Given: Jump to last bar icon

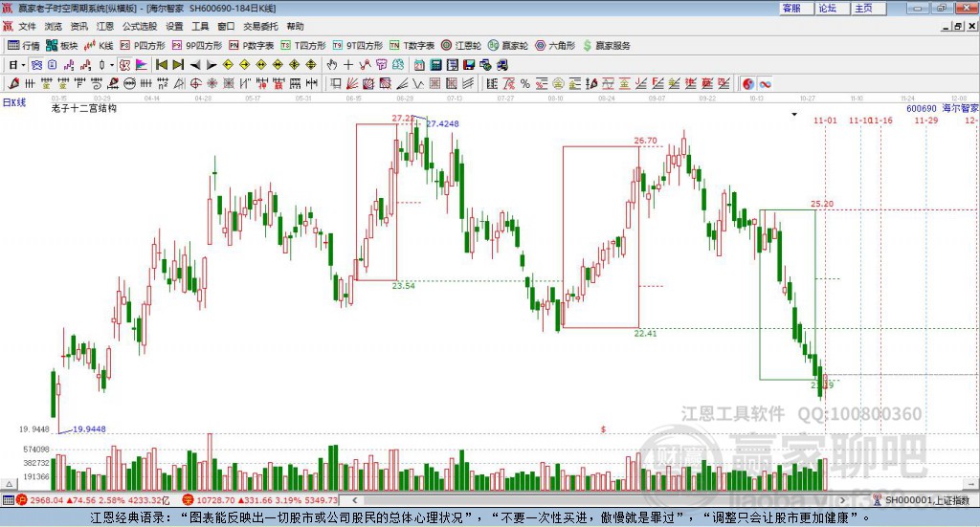Looking at the screenshot, I should (178, 65).
